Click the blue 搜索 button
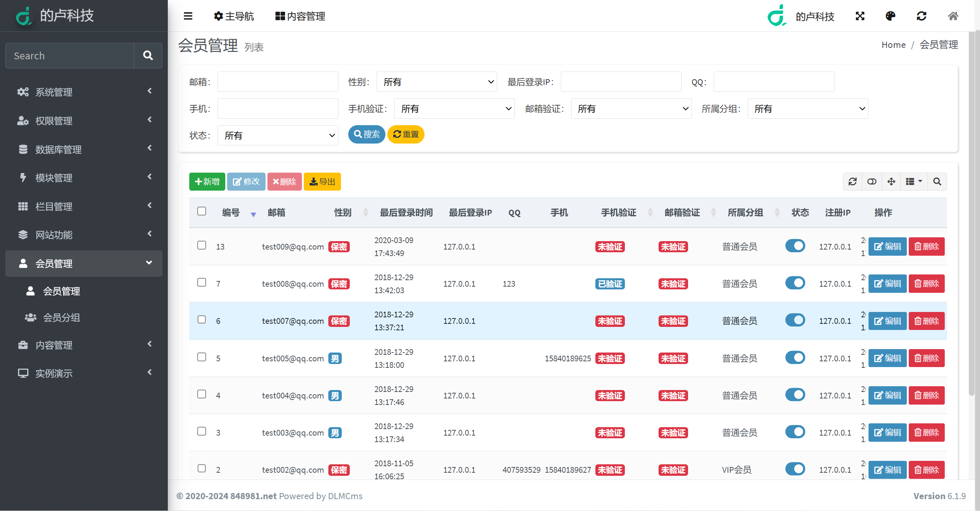The width and height of the screenshot is (980, 511). (367, 134)
